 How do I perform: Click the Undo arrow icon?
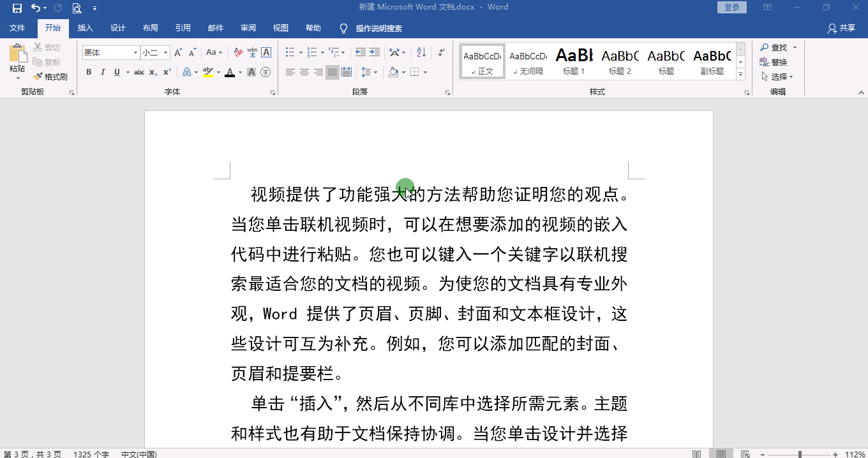[36, 8]
